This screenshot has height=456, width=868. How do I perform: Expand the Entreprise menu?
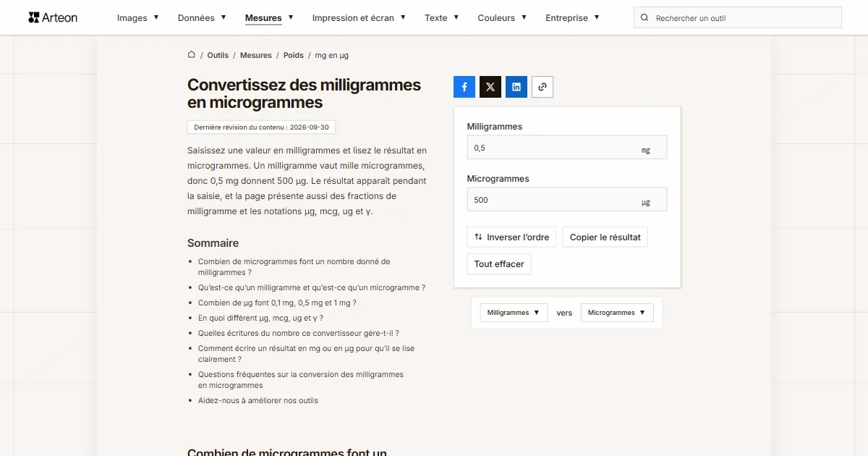tap(572, 18)
